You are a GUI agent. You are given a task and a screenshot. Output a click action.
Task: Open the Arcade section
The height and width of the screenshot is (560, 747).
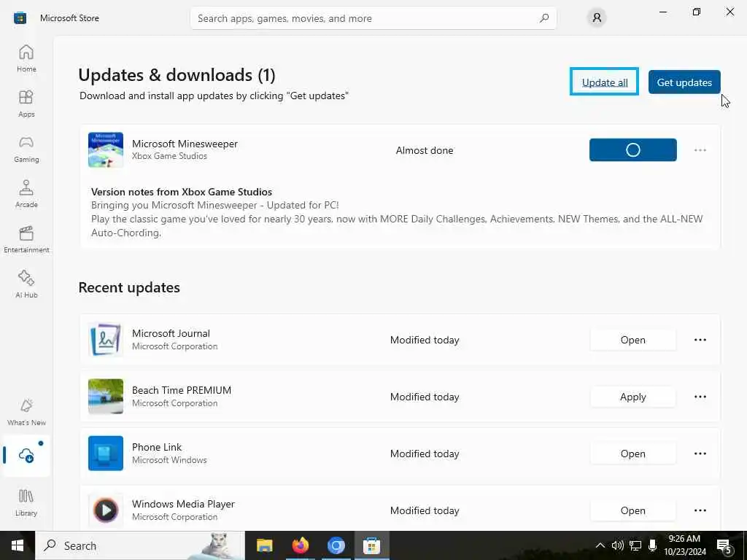[26, 194]
